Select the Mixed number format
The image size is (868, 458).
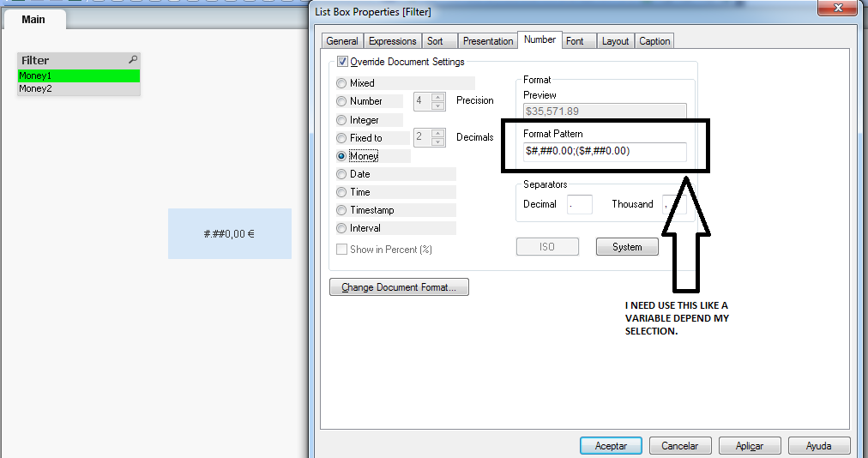click(x=341, y=83)
